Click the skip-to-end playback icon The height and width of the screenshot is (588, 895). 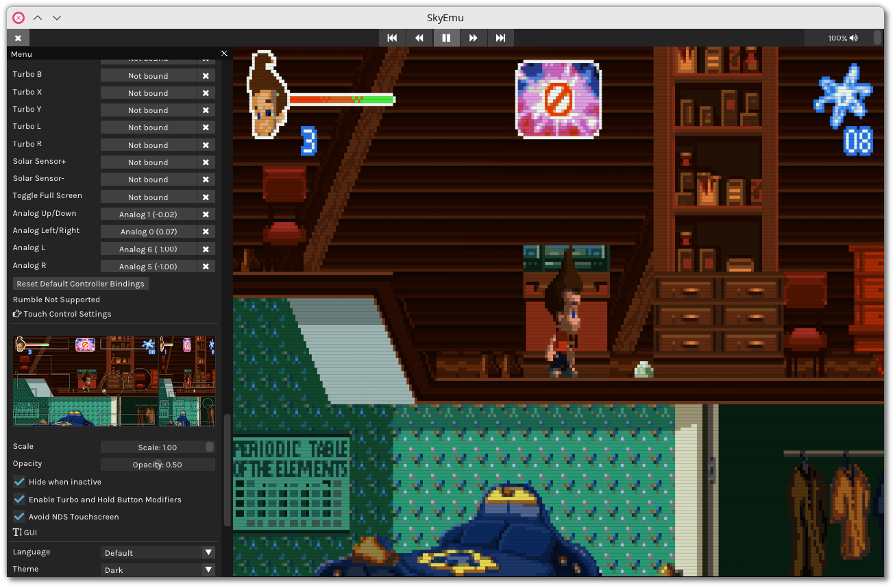point(501,38)
